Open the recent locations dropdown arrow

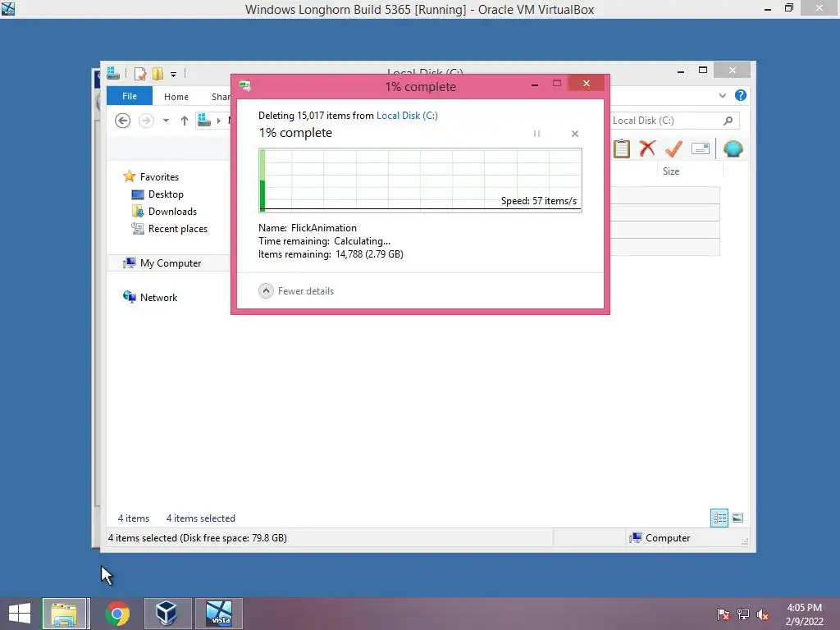tap(166, 121)
